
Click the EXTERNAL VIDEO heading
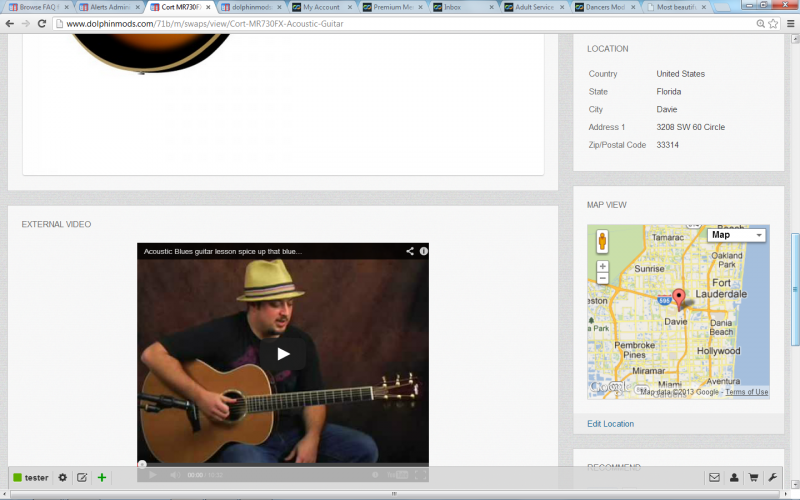tap(56, 224)
